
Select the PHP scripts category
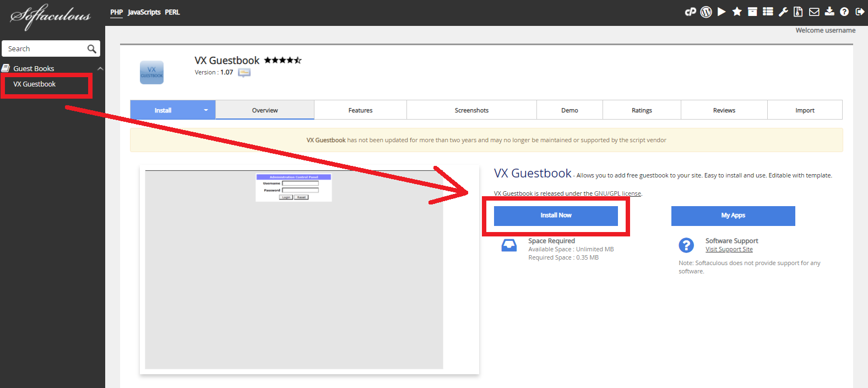click(x=116, y=12)
